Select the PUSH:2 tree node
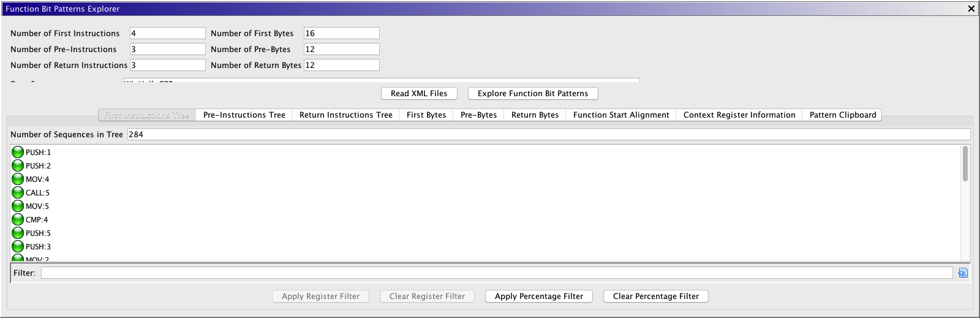 [x=38, y=166]
